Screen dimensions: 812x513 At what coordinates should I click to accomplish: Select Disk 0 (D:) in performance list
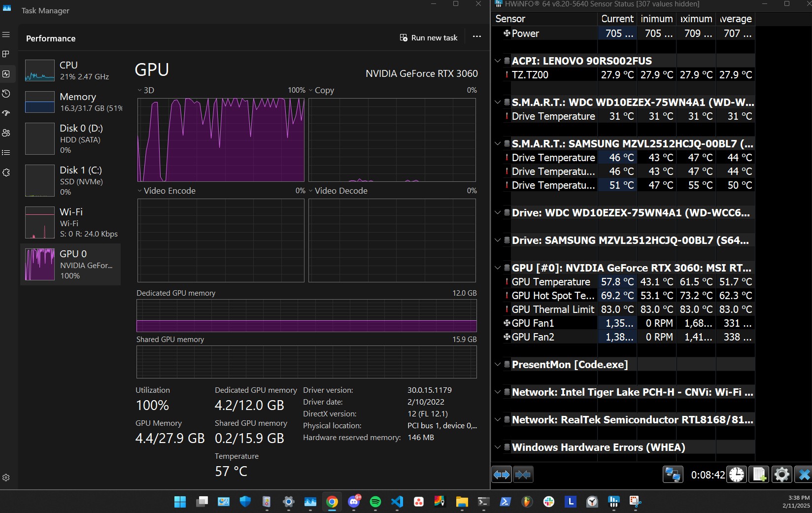pyautogui.click(x=70, y=138)
